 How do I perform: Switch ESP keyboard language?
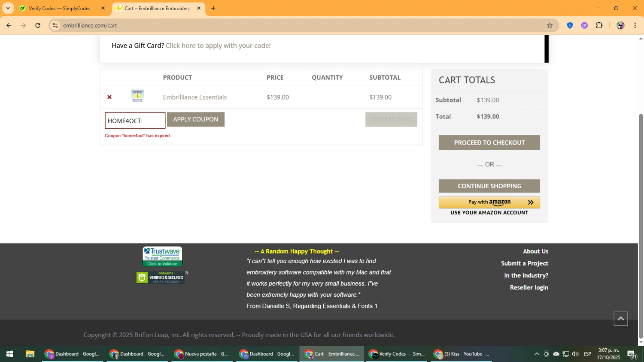coord(587,354)
